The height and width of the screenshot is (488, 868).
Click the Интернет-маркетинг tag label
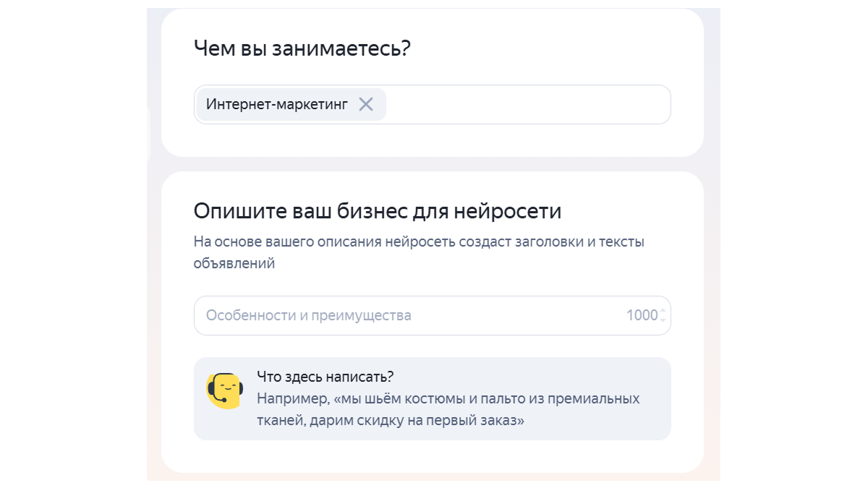[x=277, y=104]
